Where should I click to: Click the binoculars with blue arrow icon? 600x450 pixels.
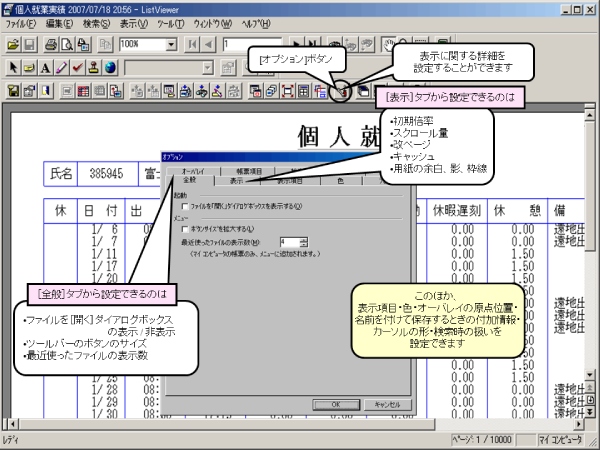(x=202, y=91)
